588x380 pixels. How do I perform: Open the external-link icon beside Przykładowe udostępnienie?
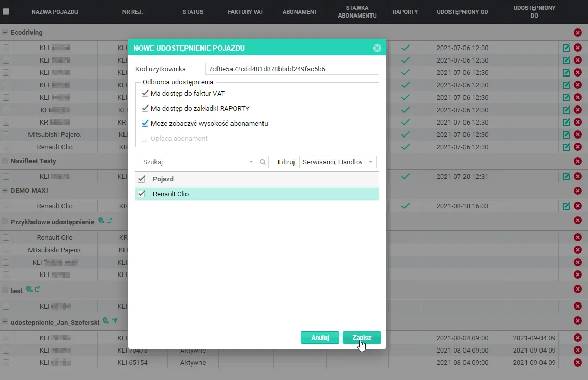tap(110, 220)
